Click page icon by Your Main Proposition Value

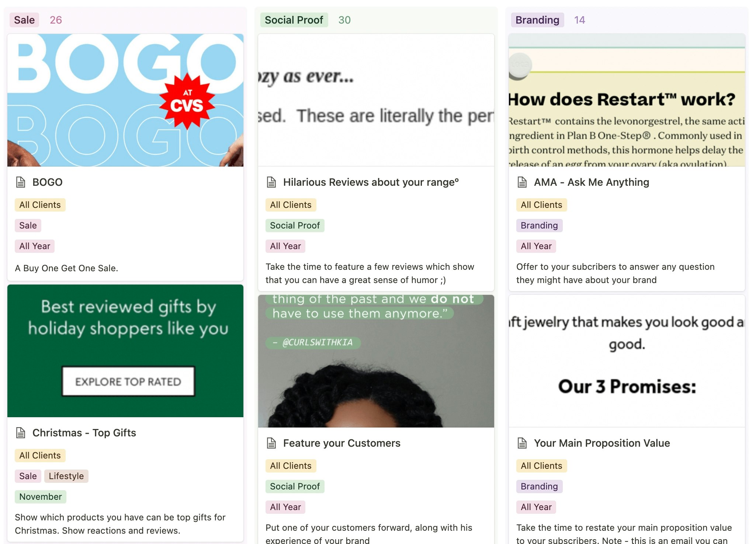click(x=522, y=443)
